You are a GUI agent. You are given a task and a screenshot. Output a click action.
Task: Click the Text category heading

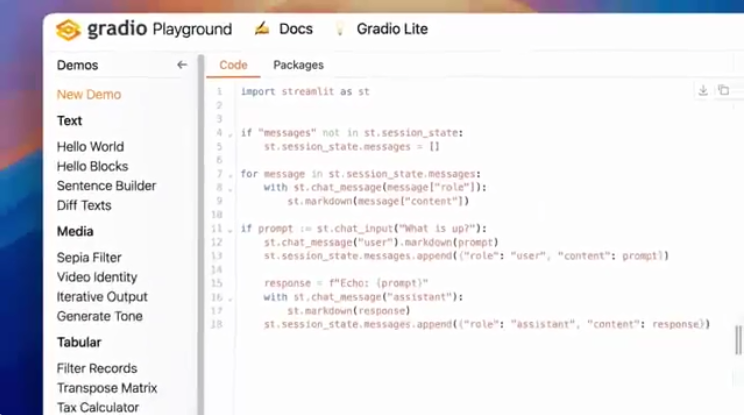pyautogui.click(x=69, y=121)
